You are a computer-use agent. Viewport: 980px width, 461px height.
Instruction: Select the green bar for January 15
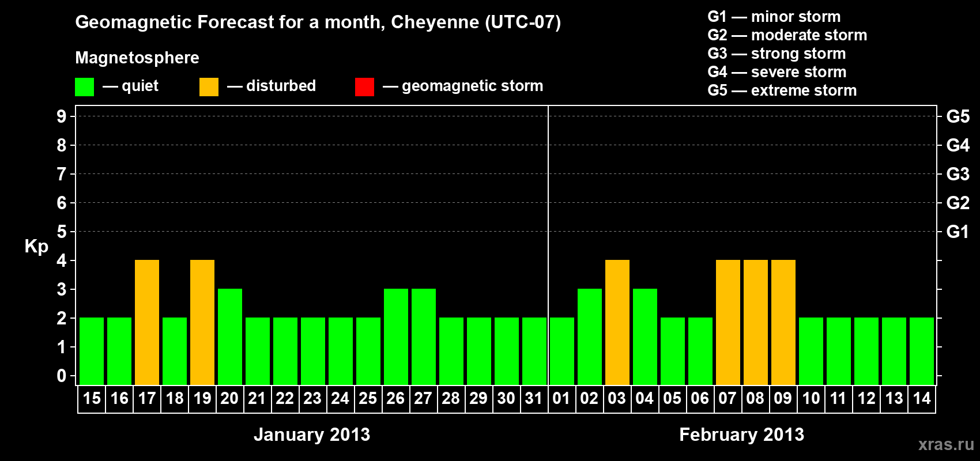(92, 351)
